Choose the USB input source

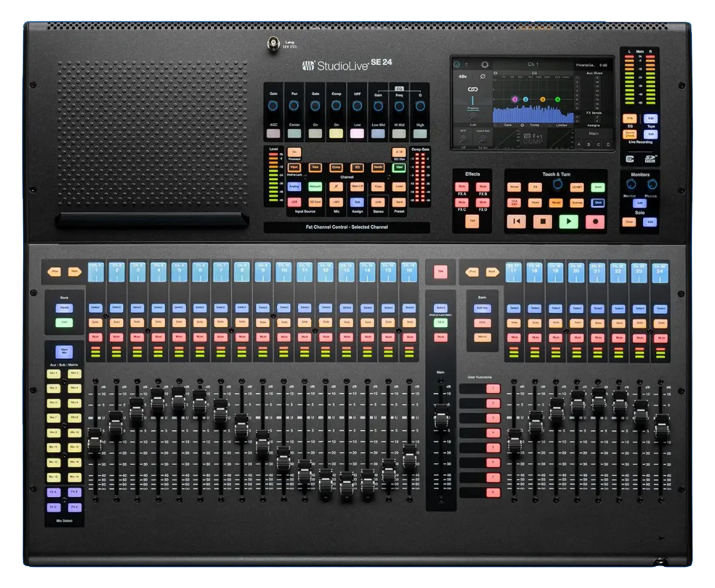(x=295, y=202)
